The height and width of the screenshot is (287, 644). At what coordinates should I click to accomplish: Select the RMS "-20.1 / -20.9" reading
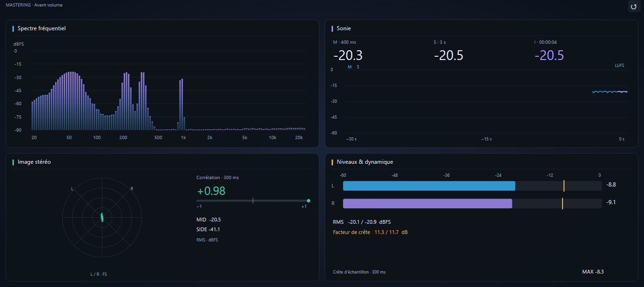tap(363, 222)
